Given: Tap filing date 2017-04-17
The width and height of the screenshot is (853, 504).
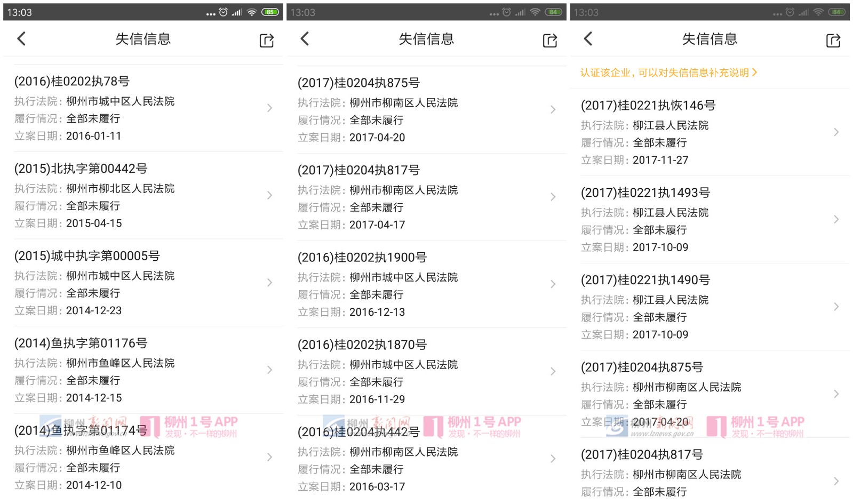Looking at the screenshot, I should coord(377,225).
